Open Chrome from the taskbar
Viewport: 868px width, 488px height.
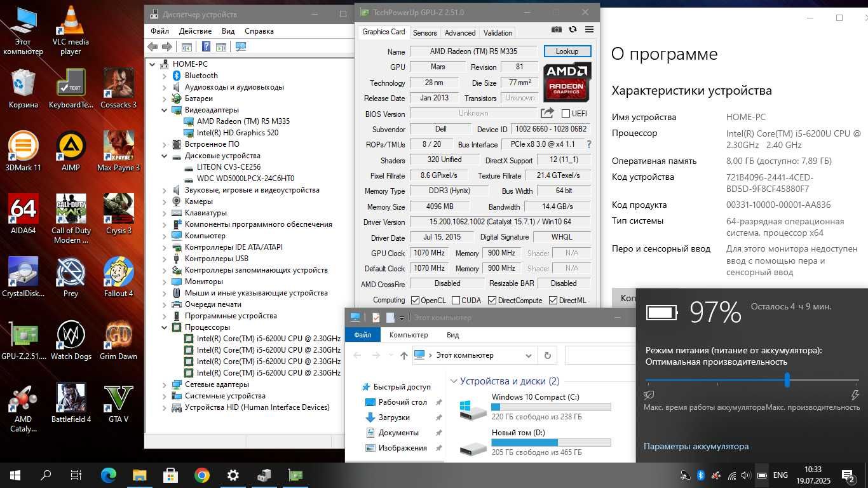(x=202, y=475)
